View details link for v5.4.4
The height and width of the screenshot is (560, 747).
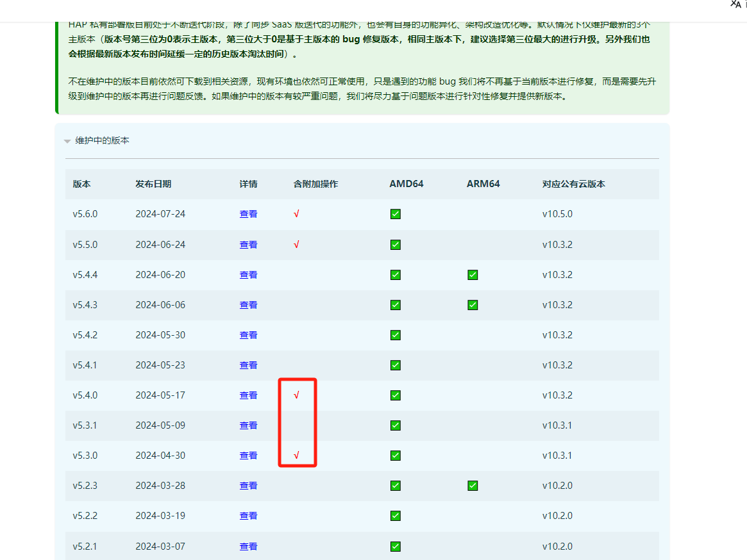pyautogui.click(x=248, y=274)
